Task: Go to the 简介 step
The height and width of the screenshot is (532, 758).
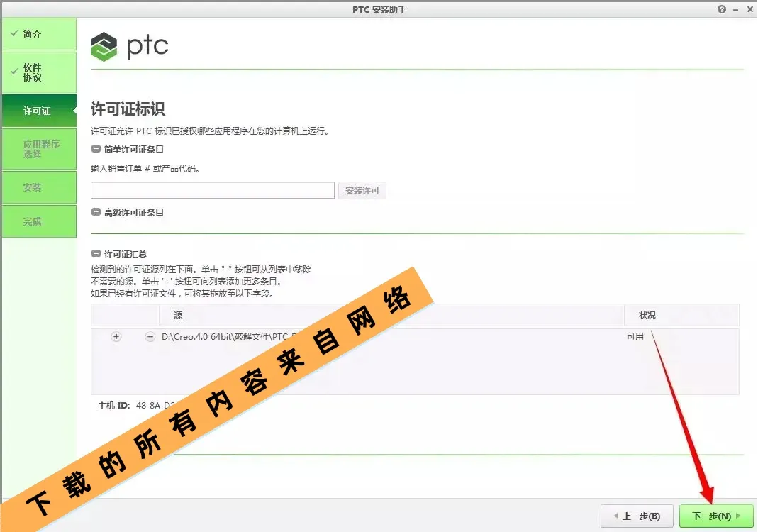Action: click(x=39, y=34)
